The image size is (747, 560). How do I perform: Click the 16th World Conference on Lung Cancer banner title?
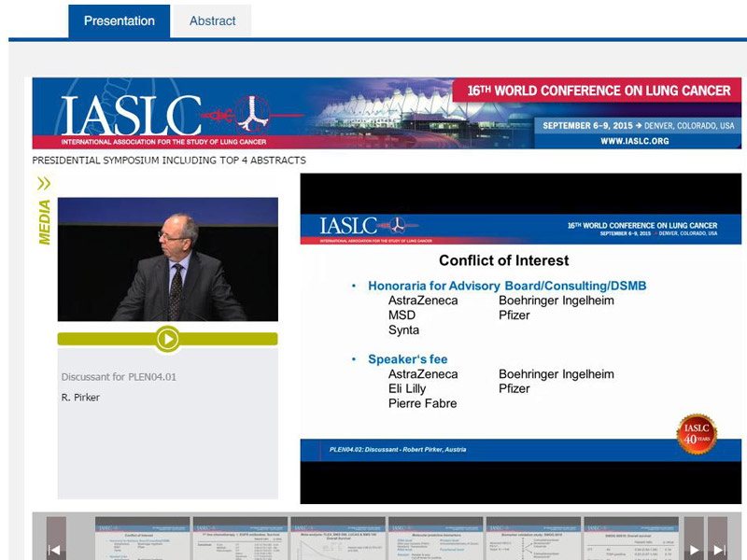pyautogui.click(x=599, y=91)
